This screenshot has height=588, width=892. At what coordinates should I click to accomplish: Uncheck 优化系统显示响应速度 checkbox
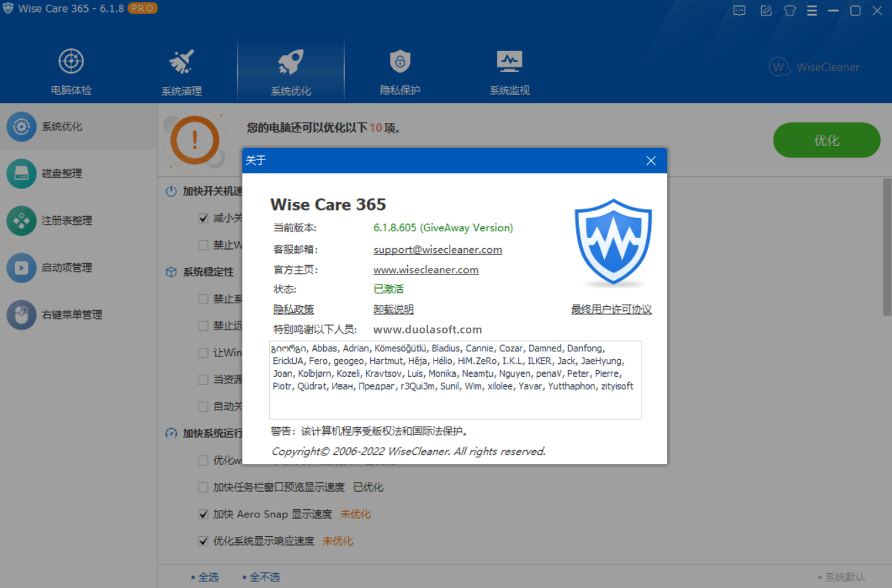(203, 541)
